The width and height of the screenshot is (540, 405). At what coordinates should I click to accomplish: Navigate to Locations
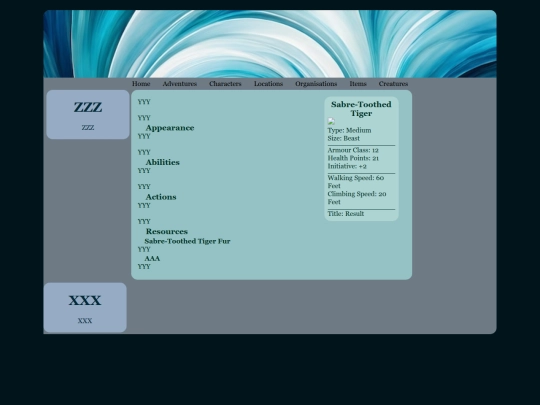(268, 84)
